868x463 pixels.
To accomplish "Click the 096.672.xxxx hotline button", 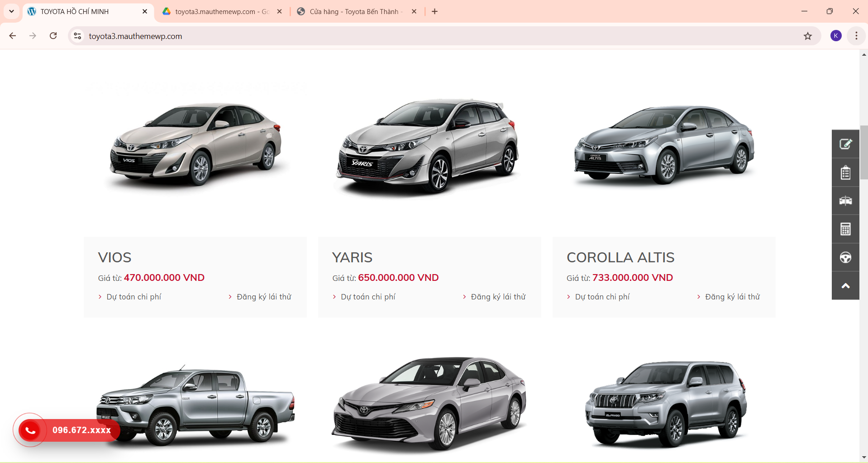I will (x=81, y=430).
